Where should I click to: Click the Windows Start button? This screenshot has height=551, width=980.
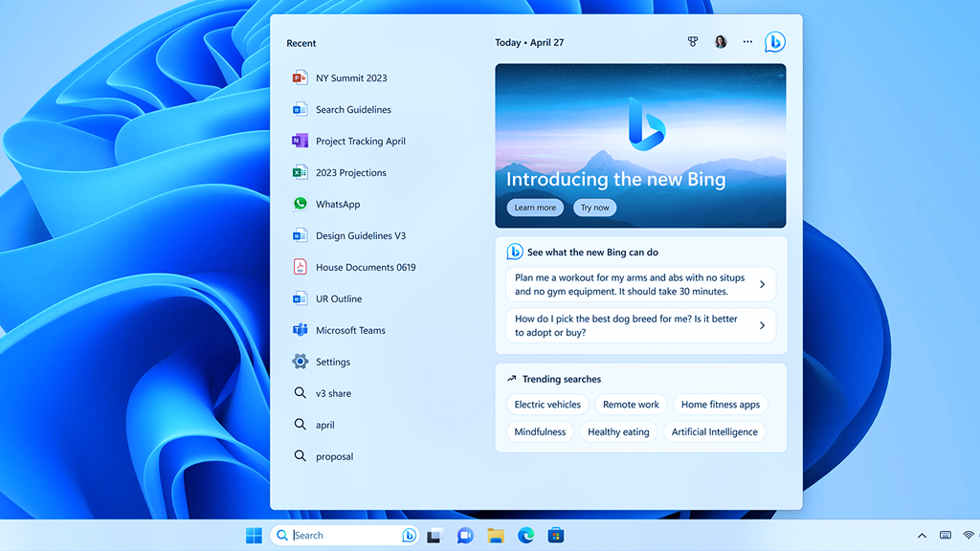click(254, 535)
